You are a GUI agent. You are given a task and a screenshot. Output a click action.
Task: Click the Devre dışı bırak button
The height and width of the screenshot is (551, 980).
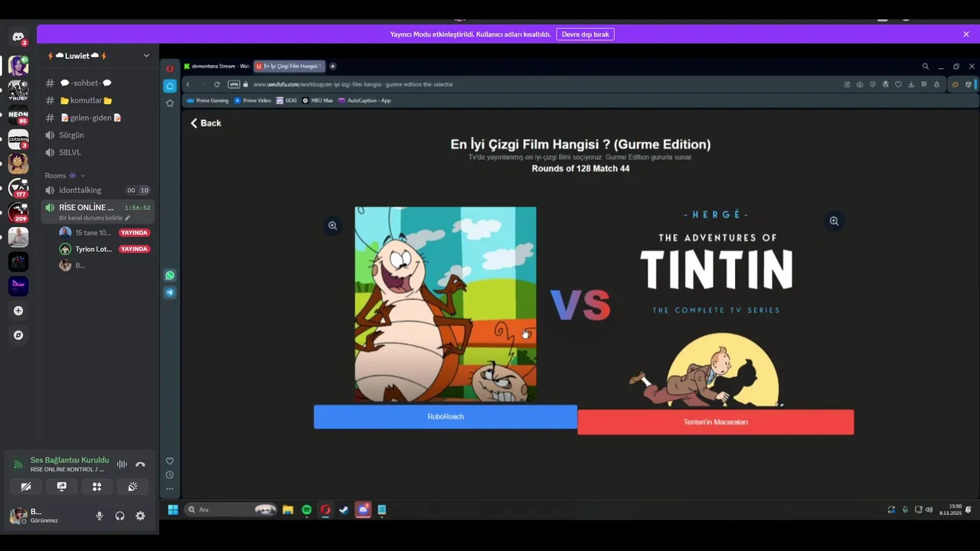click(x=585, y=34)
